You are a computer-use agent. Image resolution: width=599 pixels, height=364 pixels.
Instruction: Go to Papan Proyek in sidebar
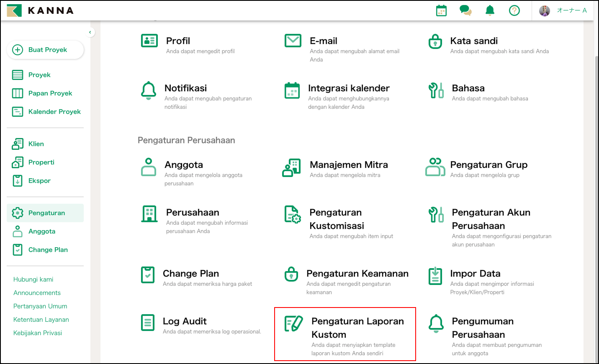tap(50, 93)
